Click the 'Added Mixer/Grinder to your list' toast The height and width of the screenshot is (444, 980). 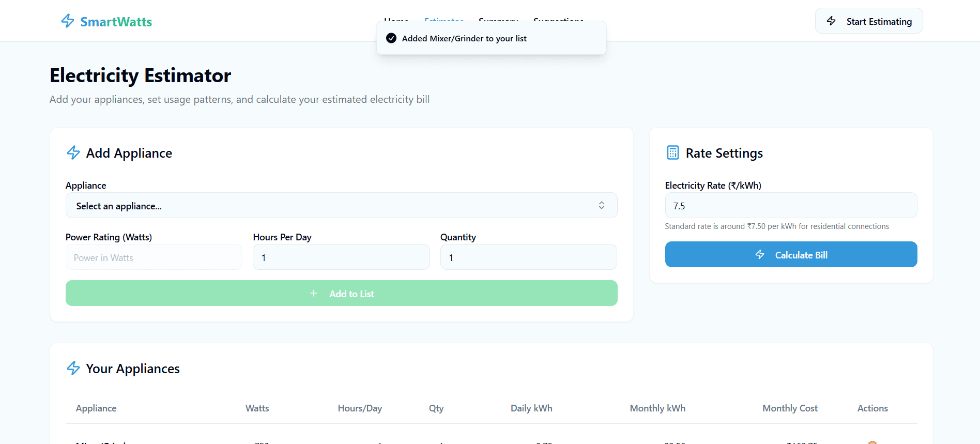tap(491, 38)
